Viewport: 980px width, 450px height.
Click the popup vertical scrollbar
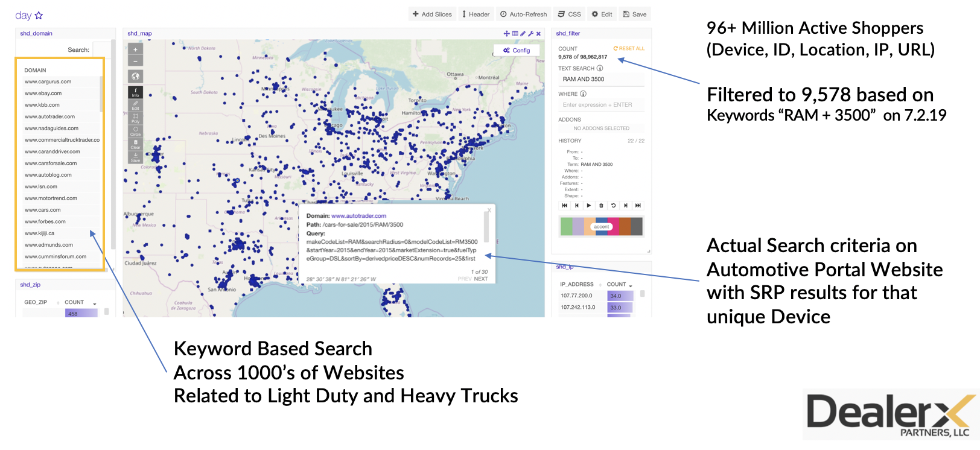(486, 227)
